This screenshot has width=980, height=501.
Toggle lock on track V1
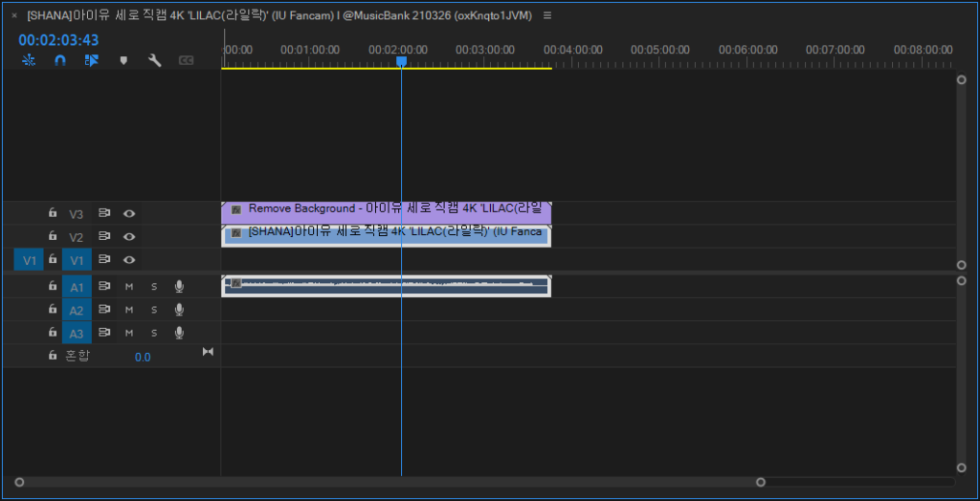54,259
